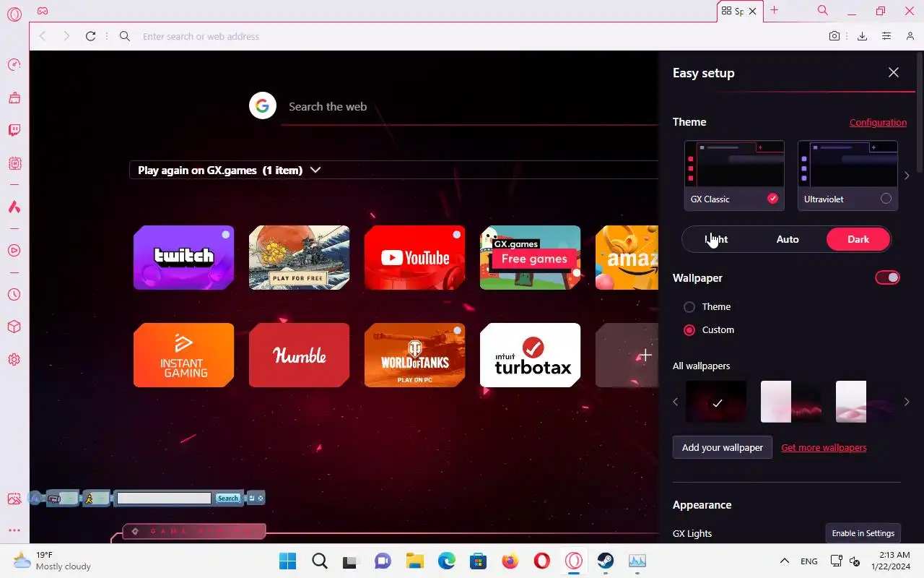Viewport: 924px width, 578px height.
Task: Open the TurboTax speed dial tile
Action: click(531, 355)
